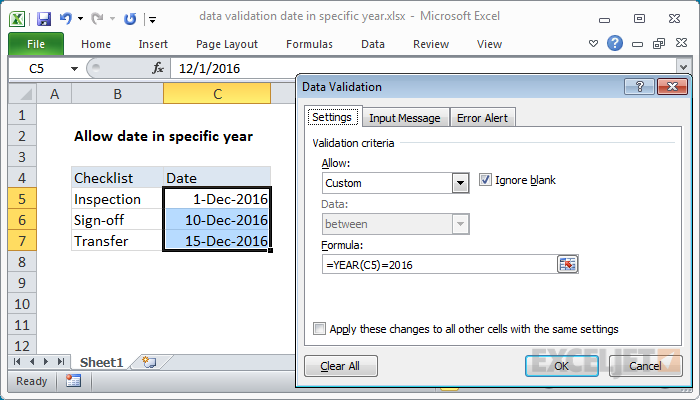Click the Allow date in specific year title
Image resolution: width=700 pixels, height=400 pixels.
[163, 136]
